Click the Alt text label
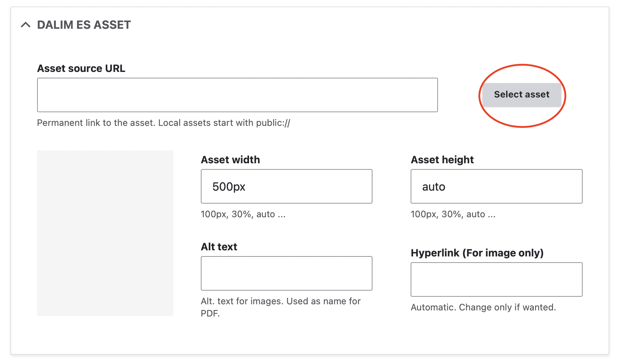Screen dimensions: 619x364 coord(219,247)
